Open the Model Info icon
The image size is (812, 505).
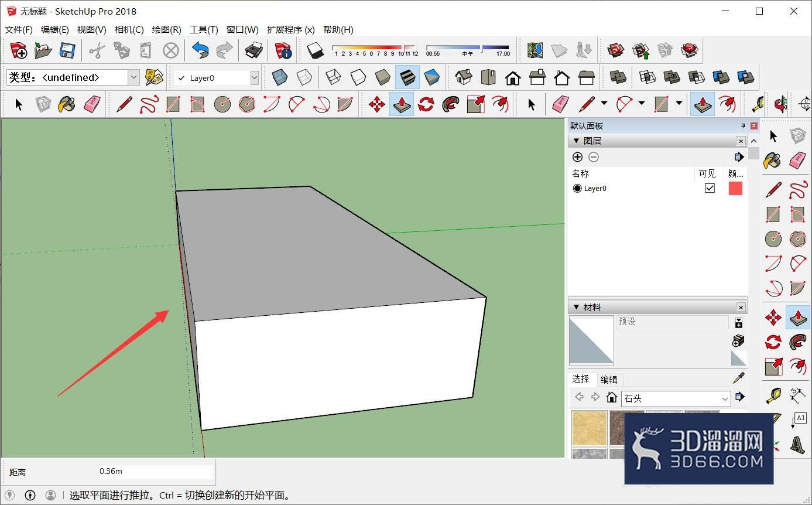pos(283,50)
